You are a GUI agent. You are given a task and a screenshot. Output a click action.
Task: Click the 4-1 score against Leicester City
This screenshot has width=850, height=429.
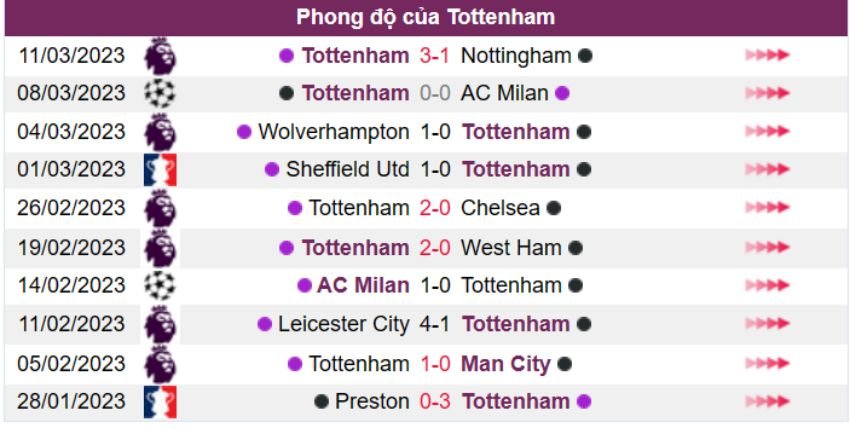tap(435, 324)
